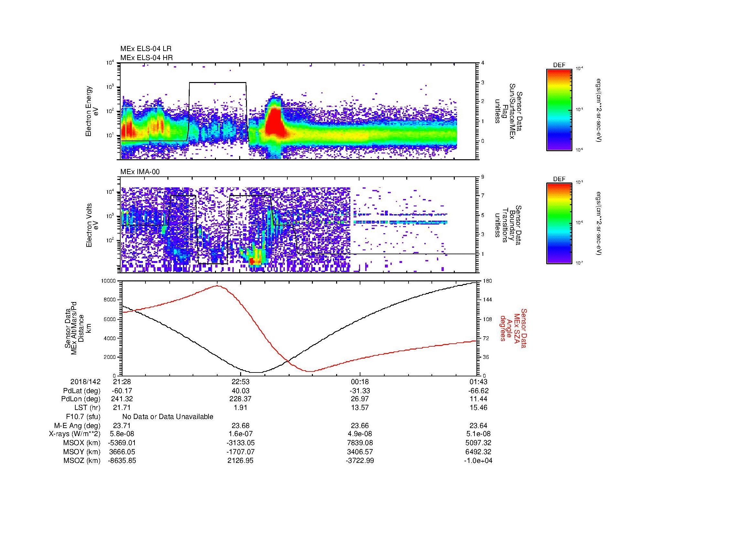Viewport: 756px width, 534px height.
Task: Select the M-E Ang value '23.64'
Action: click(478, 425)
